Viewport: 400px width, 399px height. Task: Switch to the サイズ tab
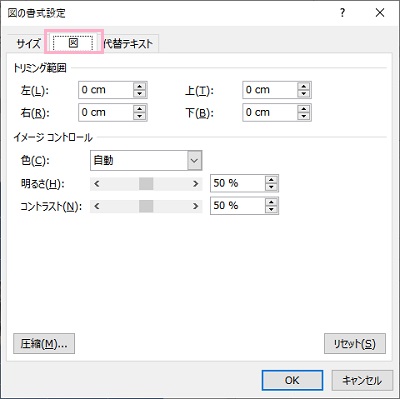tap(28, 44)
